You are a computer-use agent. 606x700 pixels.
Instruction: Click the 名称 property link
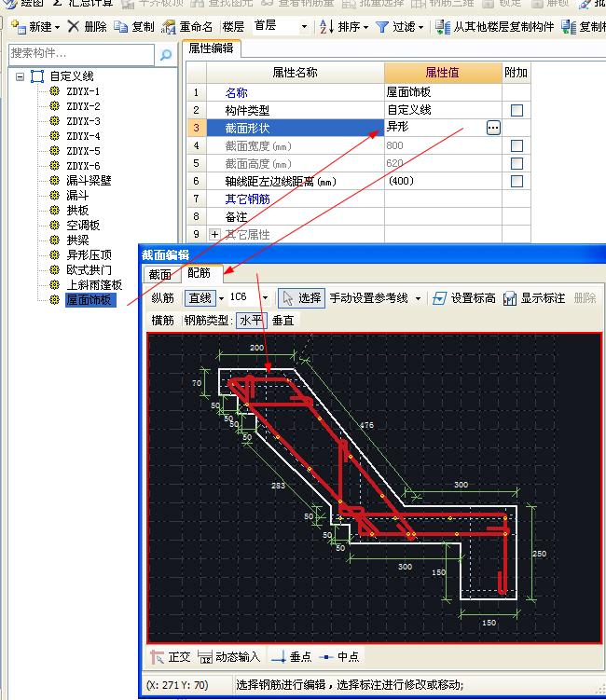[x=236, y=93]
